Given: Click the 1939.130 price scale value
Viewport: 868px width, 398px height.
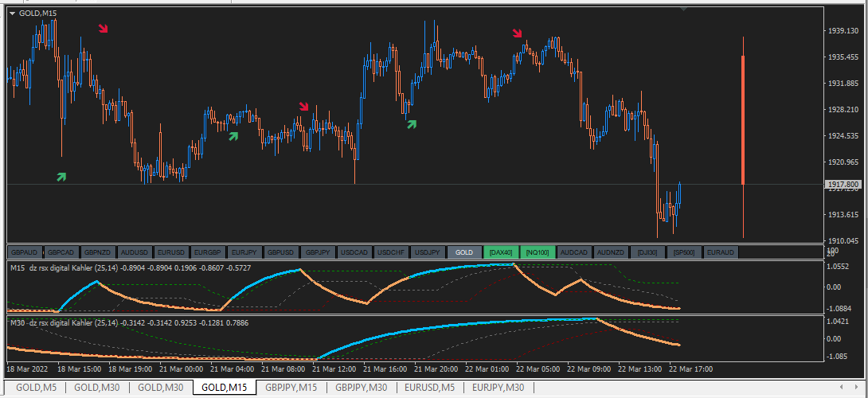Looking at the screenshot, I should coord(843,31).
